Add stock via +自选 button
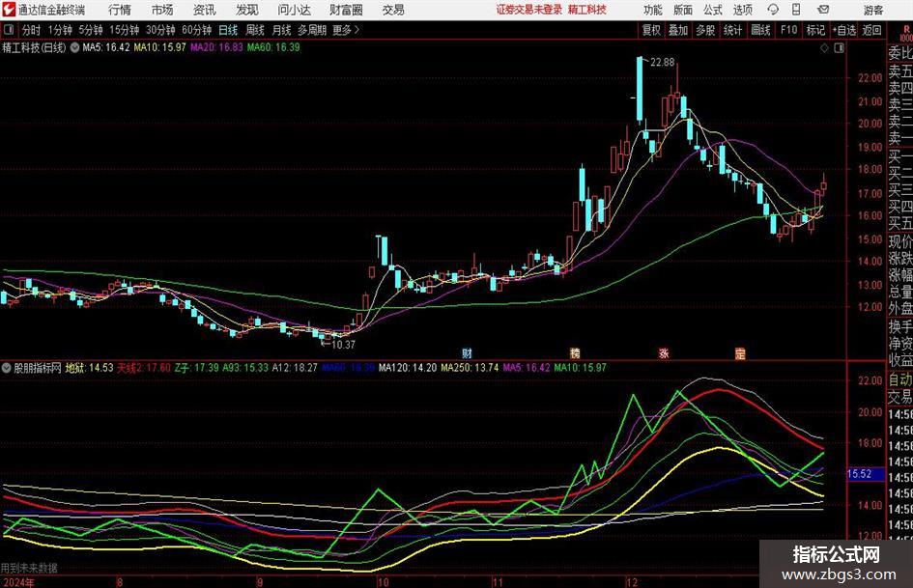 pos(844,30)
